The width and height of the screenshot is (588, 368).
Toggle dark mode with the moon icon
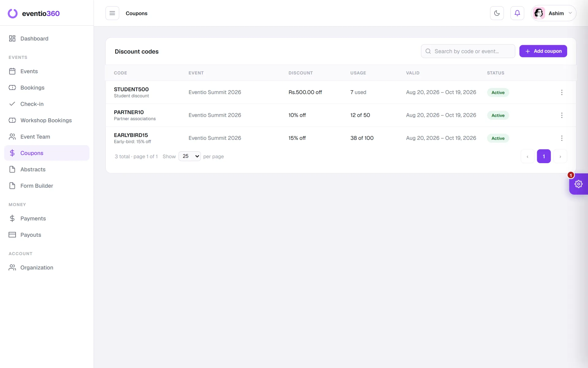(x=497, y=13)
